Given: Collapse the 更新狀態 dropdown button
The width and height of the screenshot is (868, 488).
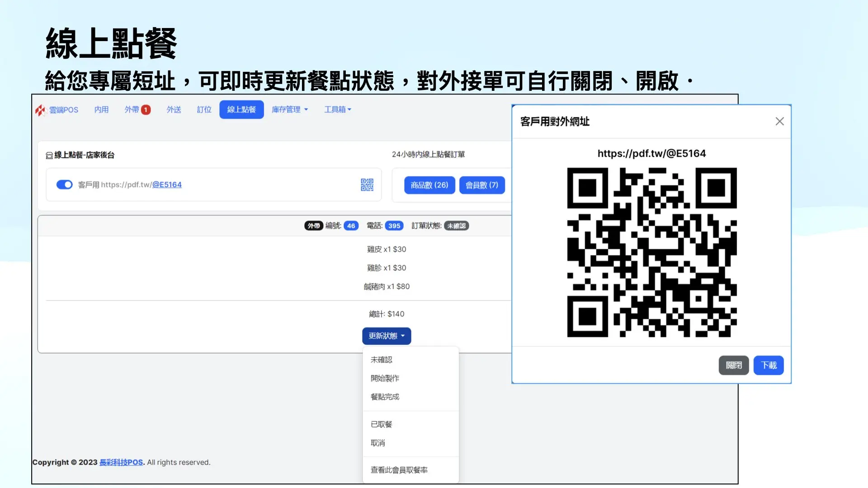Looking at the screenshot, I should point(387,336).
